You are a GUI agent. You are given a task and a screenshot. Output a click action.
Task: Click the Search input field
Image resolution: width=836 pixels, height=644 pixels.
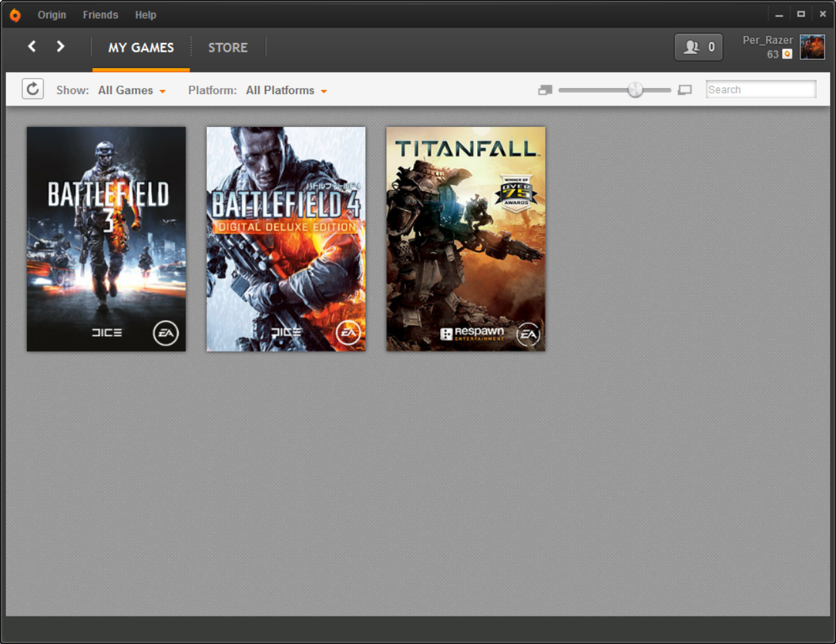[761, 89]
